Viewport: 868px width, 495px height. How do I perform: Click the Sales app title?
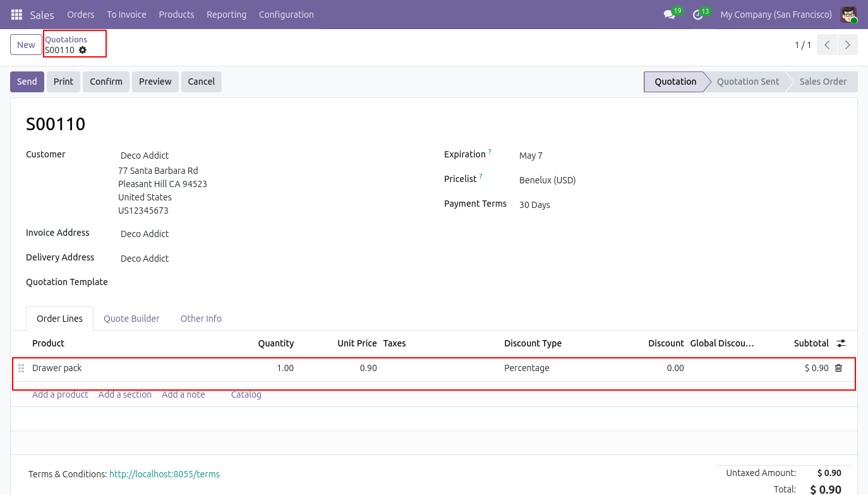[x=42, y=15]
